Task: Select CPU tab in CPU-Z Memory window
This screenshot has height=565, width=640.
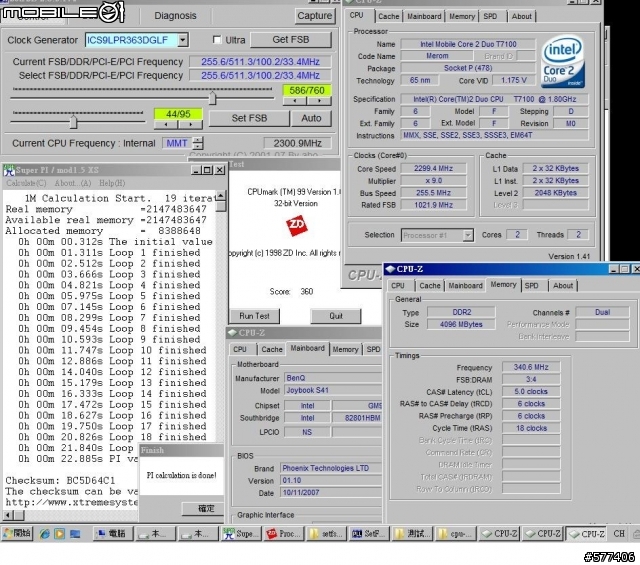Action: pyautogui.click(x=398, y=286)
